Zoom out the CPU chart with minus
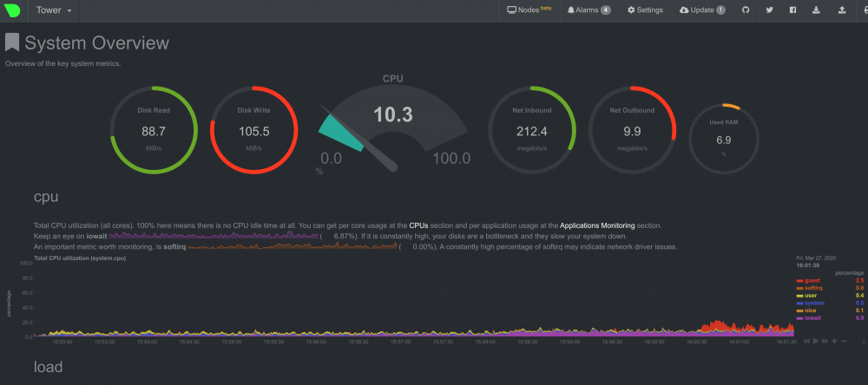 pos(844,341)
